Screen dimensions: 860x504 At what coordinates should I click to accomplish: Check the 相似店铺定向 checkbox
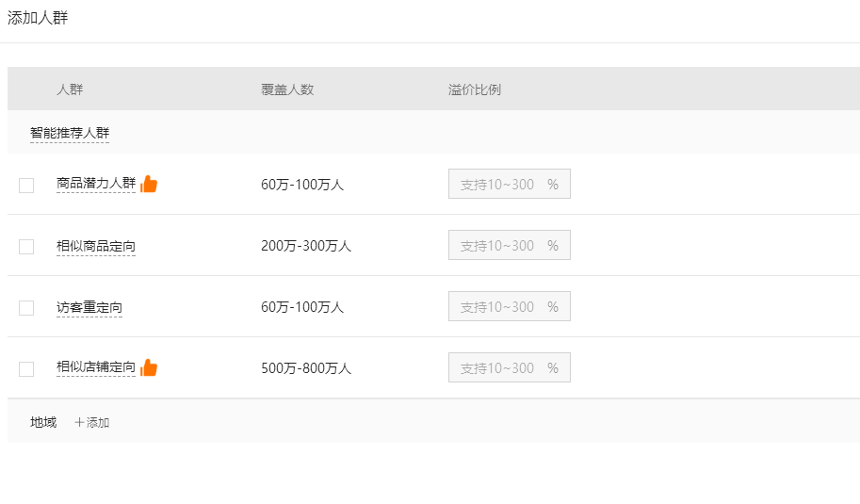coord(26,369)
